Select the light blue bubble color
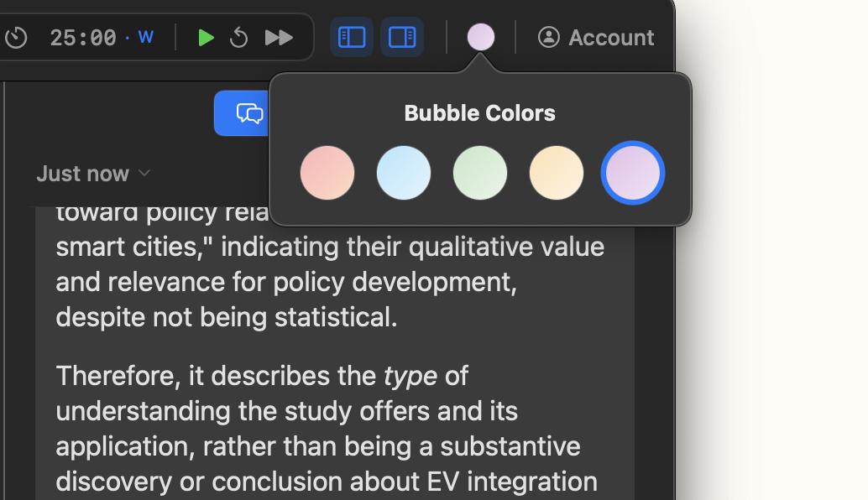This screenshot has height=500, width=868. click(404, 173)
